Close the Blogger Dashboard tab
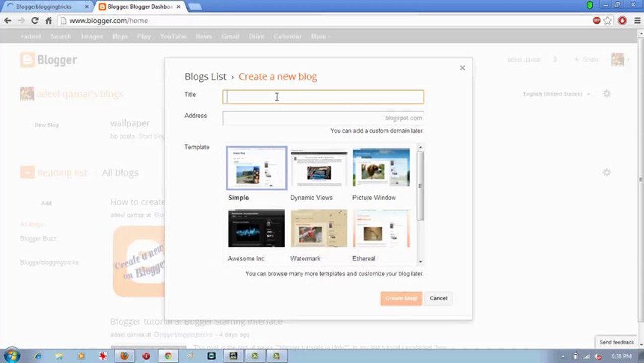644x363 pixels. tap(178, 7)
